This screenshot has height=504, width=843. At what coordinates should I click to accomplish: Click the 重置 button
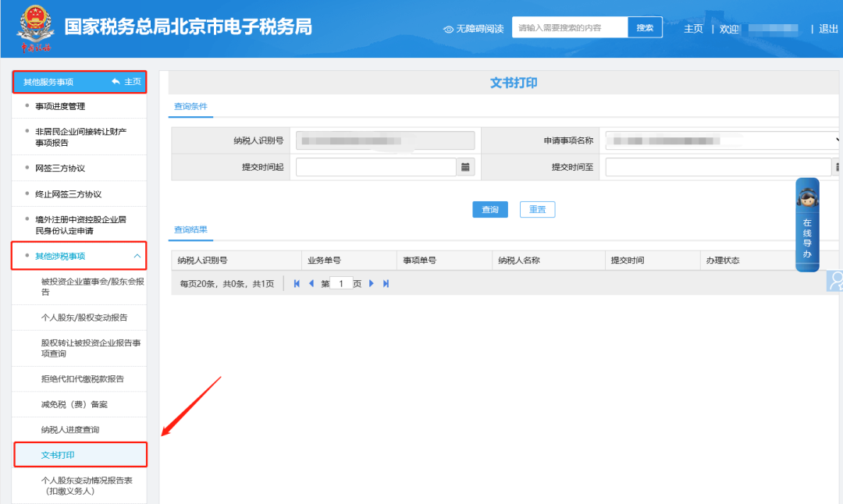coord(537,210)
